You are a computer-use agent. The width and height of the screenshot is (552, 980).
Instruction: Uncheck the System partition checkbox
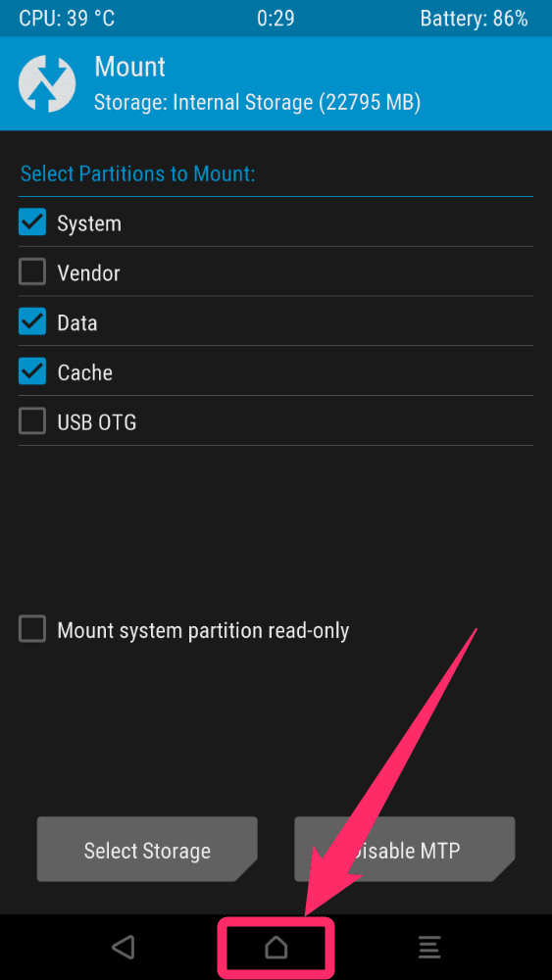(x=32, y=222)
